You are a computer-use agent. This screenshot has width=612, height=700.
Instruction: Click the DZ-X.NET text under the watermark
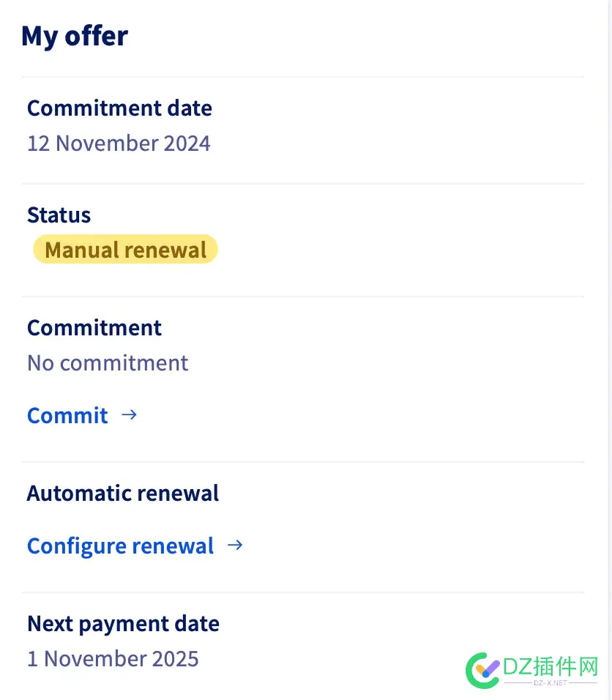point(550,683)
